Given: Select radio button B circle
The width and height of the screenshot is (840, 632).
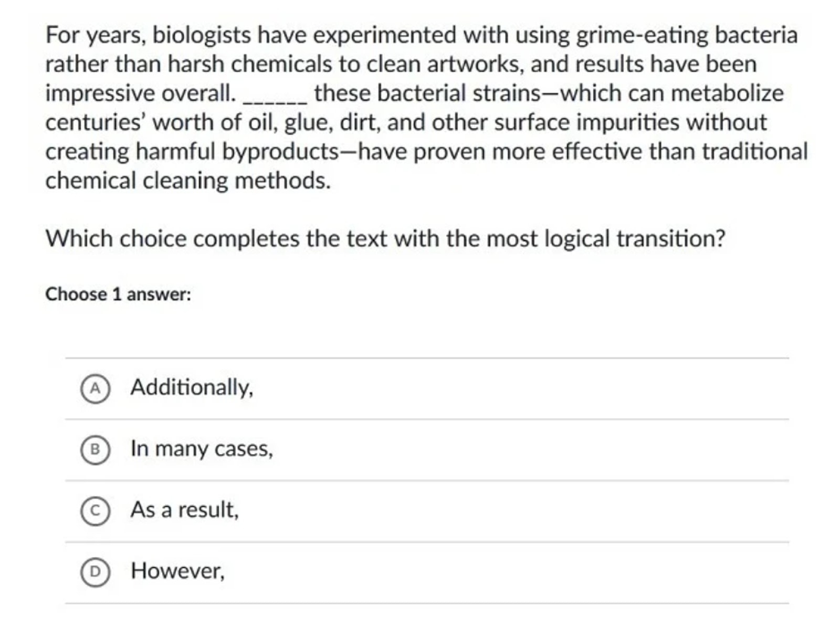Looking at the screenshot, I should pos(95,450).
